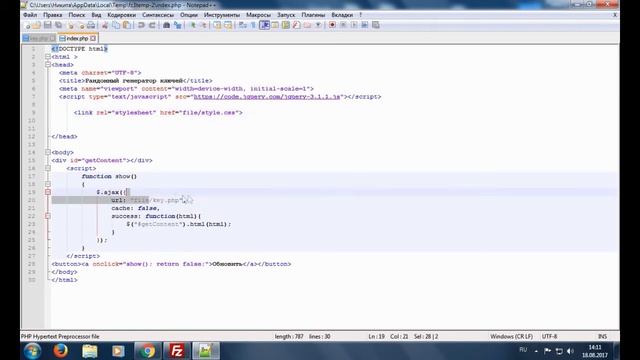Save the document using the Save icon
Image resolution: width=640 pixels, height=360 pixels.
click(x=48, y=25)
